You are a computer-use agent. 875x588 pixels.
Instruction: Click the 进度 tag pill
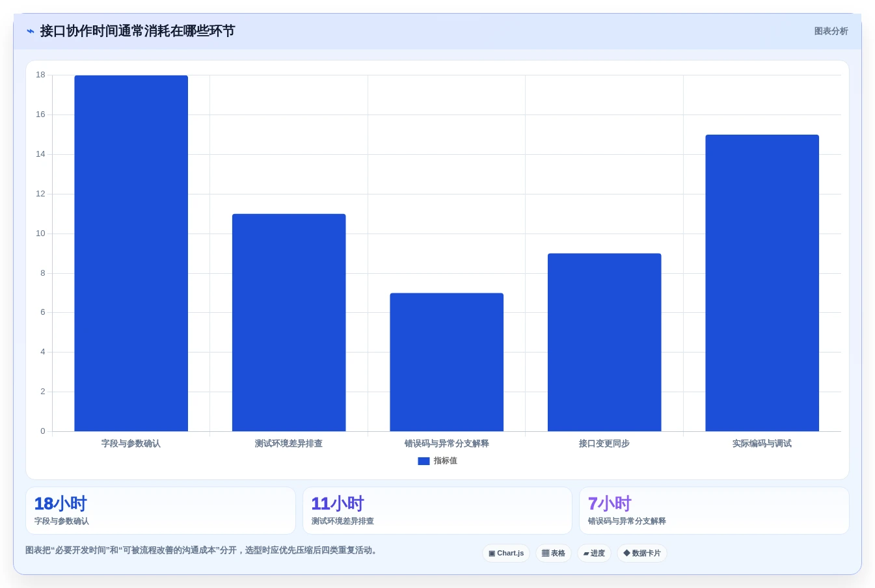coord(594,554)
